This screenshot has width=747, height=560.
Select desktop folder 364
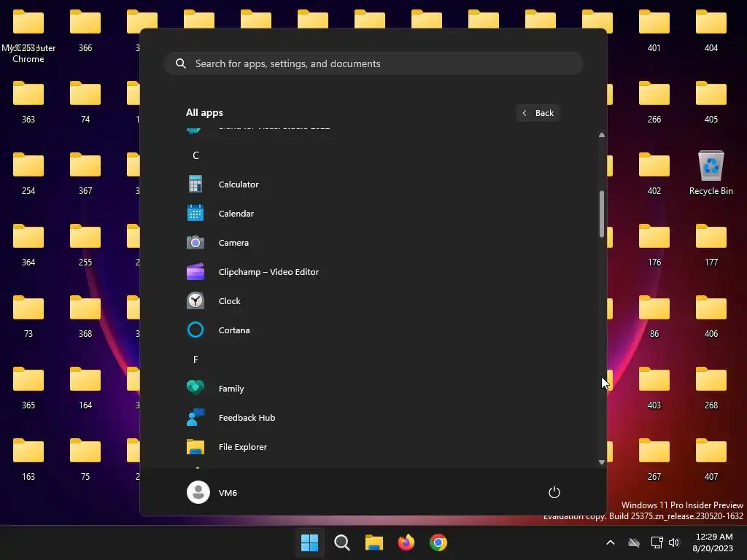(28, 244)
